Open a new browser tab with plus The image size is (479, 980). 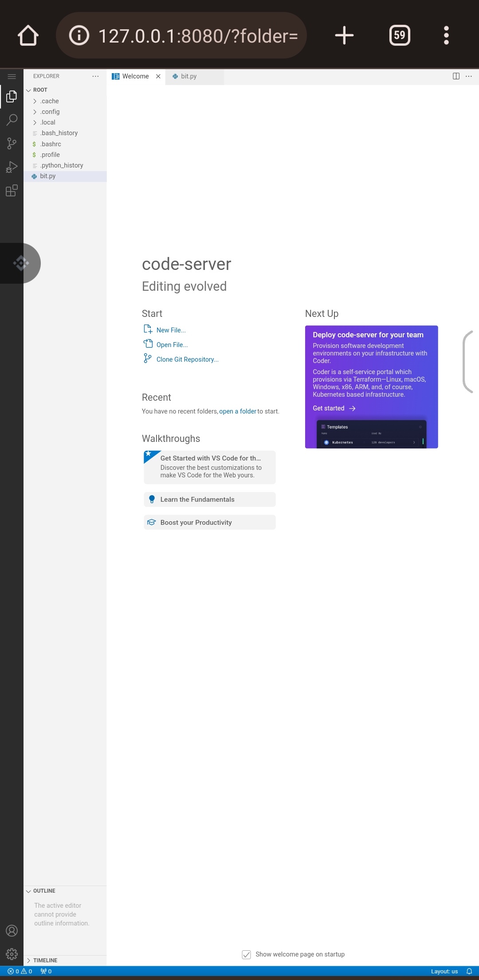point(344,35)
